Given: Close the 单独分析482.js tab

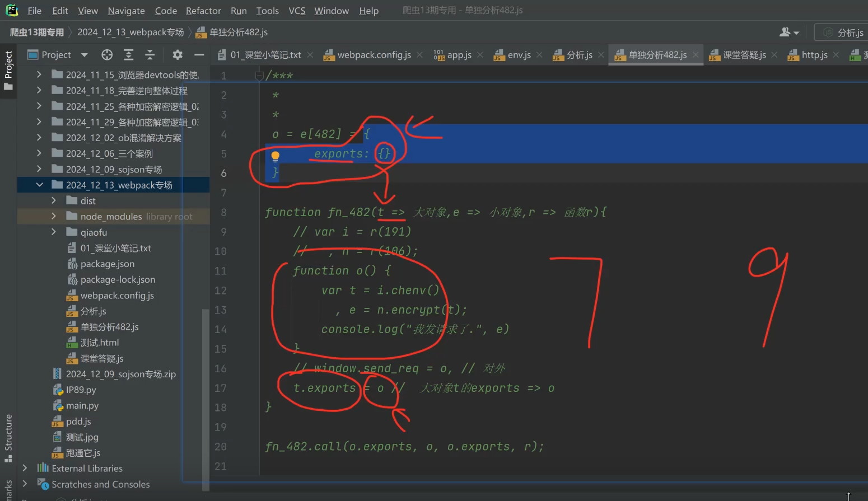Looking at the screenshot, I should 696,55.
